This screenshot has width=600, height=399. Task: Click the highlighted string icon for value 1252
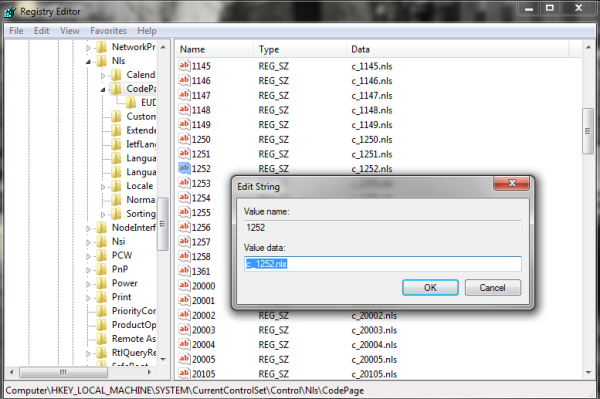(184, 168)
